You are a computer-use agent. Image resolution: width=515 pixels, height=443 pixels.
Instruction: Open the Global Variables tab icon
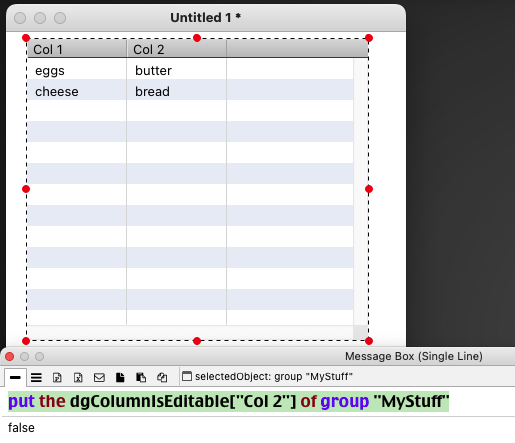click(x=78, y=377)
